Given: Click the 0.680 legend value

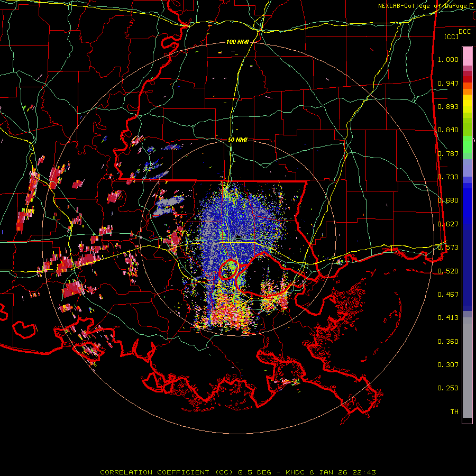Looking at the screenshot, I should (x=448, y=200).
